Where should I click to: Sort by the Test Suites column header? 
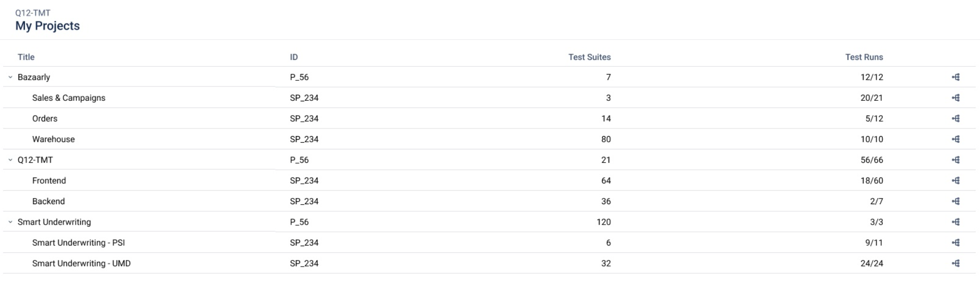pyautogui.click(x=589, y=57)
